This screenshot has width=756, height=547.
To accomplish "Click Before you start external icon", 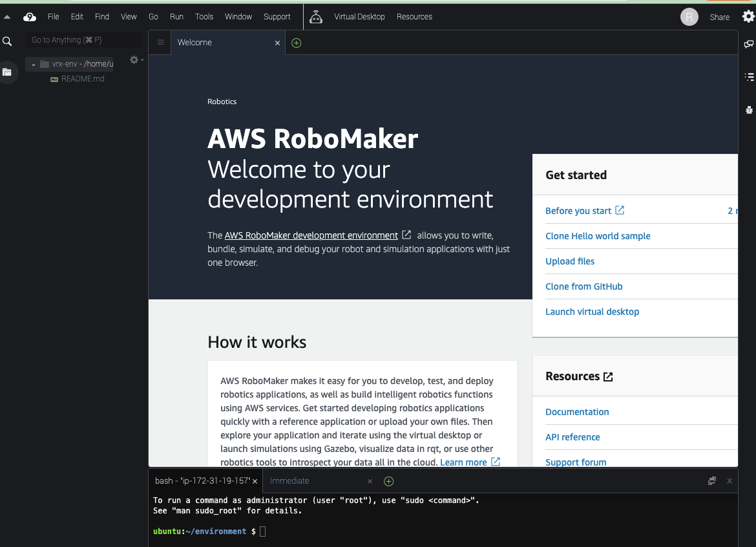I will click(620, 210).
